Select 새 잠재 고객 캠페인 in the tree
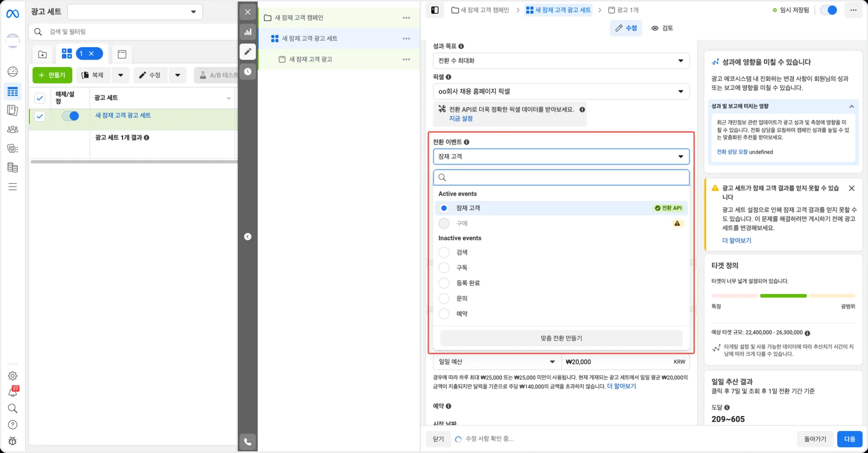Viewport: 868px width, 453px height. coord(299,18)
